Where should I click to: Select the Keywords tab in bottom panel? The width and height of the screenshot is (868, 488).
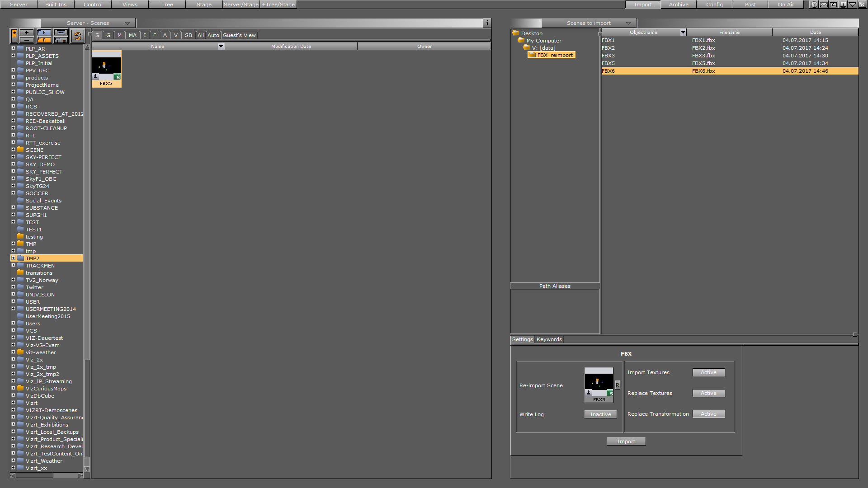pos(549,338)
